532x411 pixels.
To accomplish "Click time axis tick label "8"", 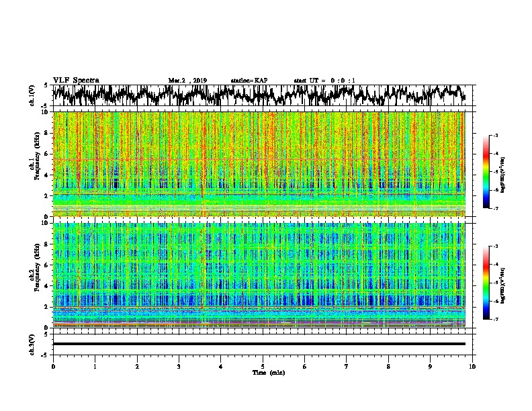I will pyautogui.click(x=388, y=366).
